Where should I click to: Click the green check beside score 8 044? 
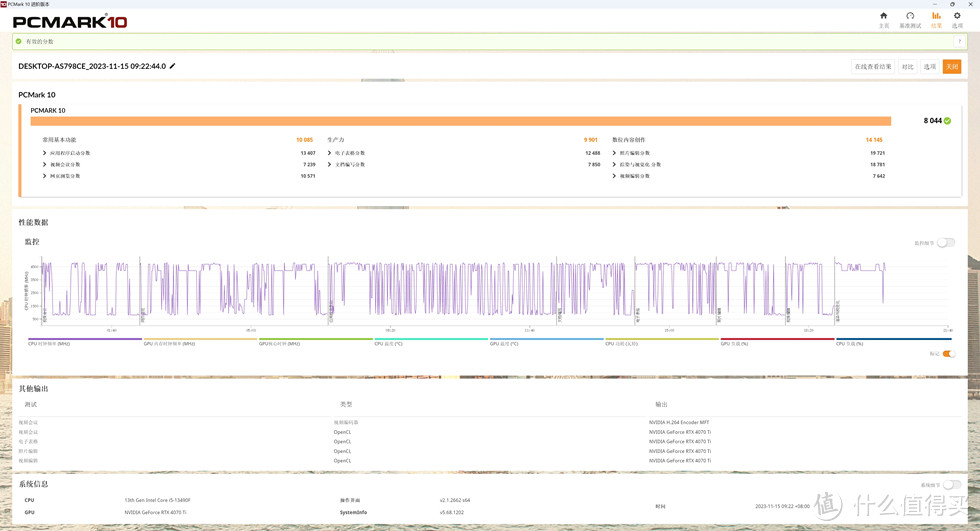tap(948, 121)
